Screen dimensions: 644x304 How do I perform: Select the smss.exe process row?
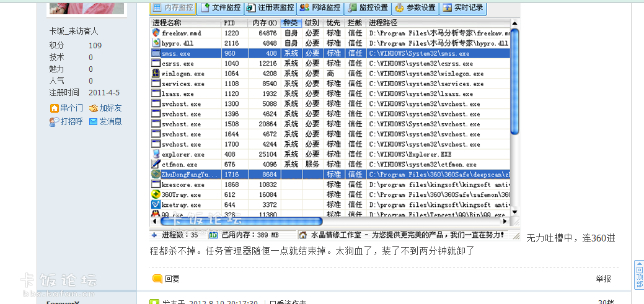[x=330, y=53]
